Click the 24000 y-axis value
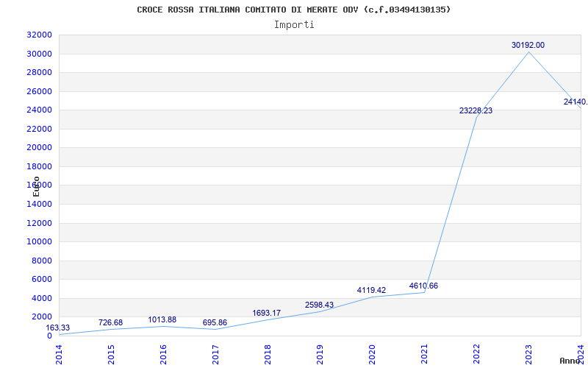This screenshot has width=588, height=368. [39, 110]
